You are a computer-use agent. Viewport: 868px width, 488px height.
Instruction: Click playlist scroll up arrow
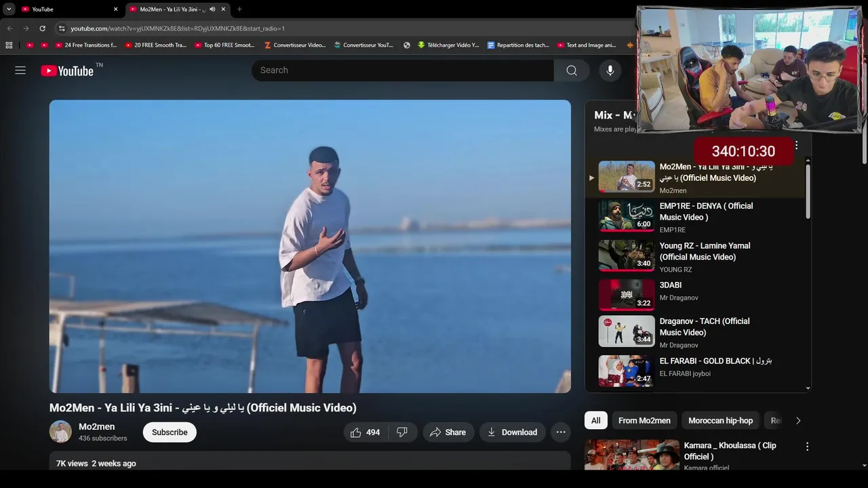[x=808, y=161]
